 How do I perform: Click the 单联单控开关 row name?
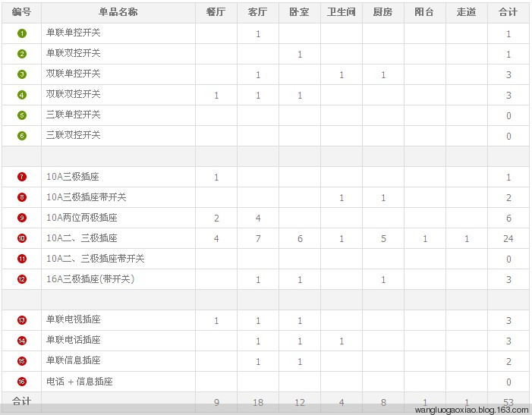click(x=74, y=33)
